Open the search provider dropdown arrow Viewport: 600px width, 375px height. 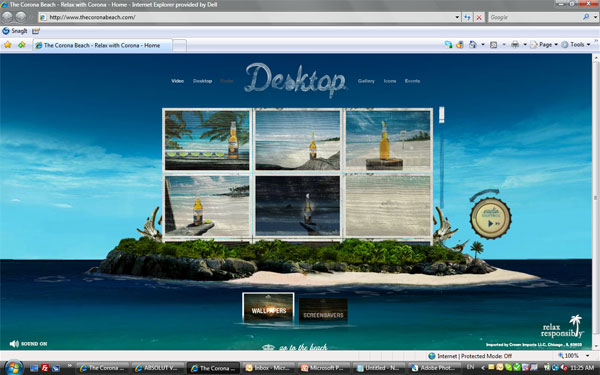[595, 17]
